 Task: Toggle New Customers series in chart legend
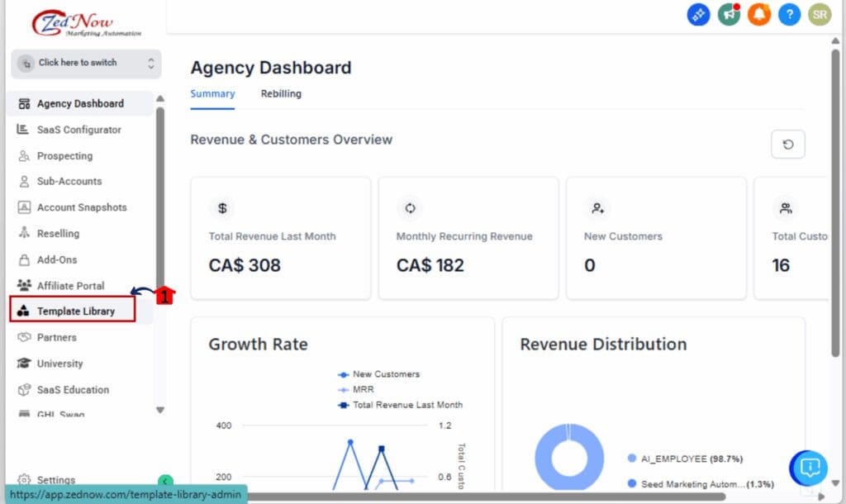(x=386, y=374)
